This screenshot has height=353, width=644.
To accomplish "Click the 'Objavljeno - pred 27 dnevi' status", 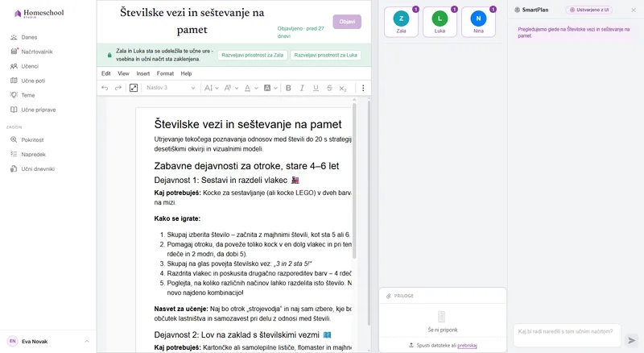I will pyautogui.click(x=300, y=32).
